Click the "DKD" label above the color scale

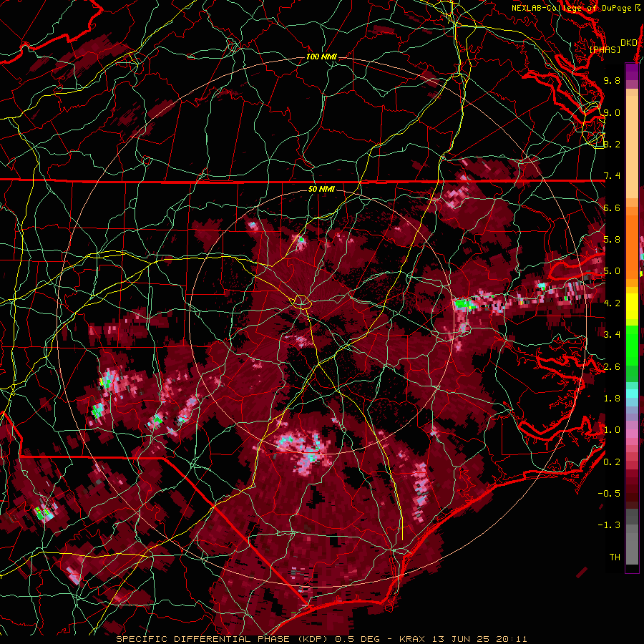click(x=628, y=43)
